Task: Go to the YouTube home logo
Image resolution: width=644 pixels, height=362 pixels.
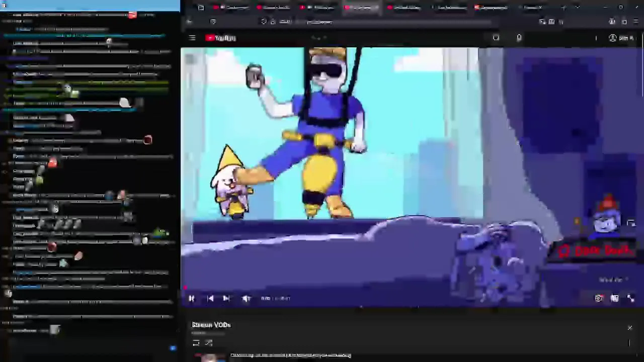Action: pos(220,38)
